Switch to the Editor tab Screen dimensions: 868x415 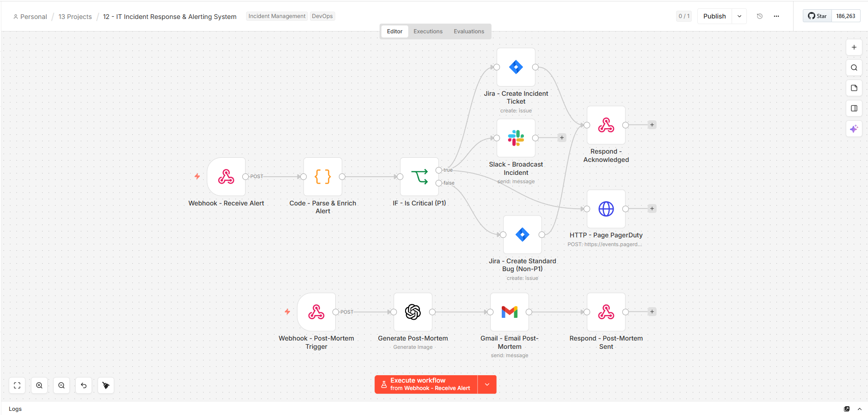[x=394, y=31]
